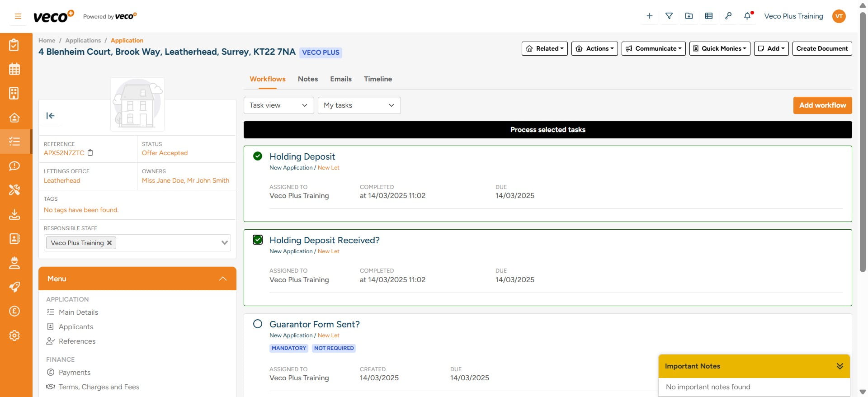Click Process selected tasks bar

(x=547, y=130)
